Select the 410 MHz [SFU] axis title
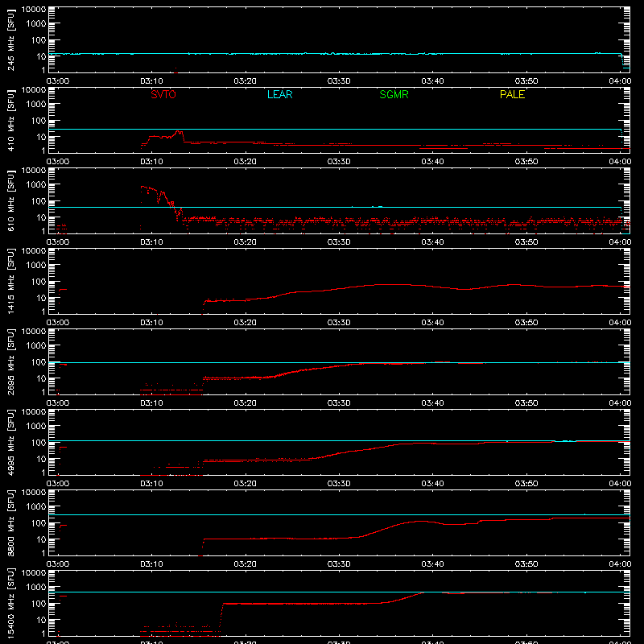Image resolution: width=644 pixels, height=644 pixels. (10, 120)
